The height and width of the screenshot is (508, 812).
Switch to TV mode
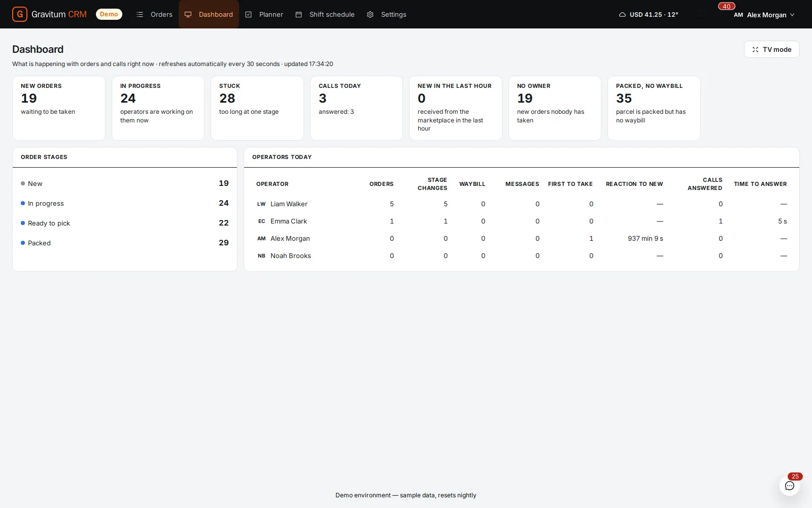tap(771, 49)
